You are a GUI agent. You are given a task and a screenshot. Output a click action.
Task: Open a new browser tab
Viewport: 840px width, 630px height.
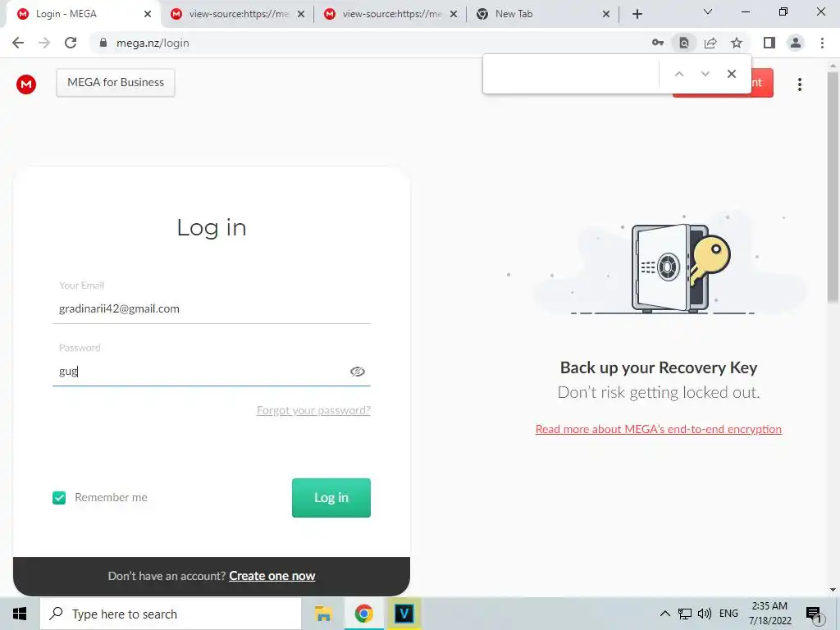[637, 14]
